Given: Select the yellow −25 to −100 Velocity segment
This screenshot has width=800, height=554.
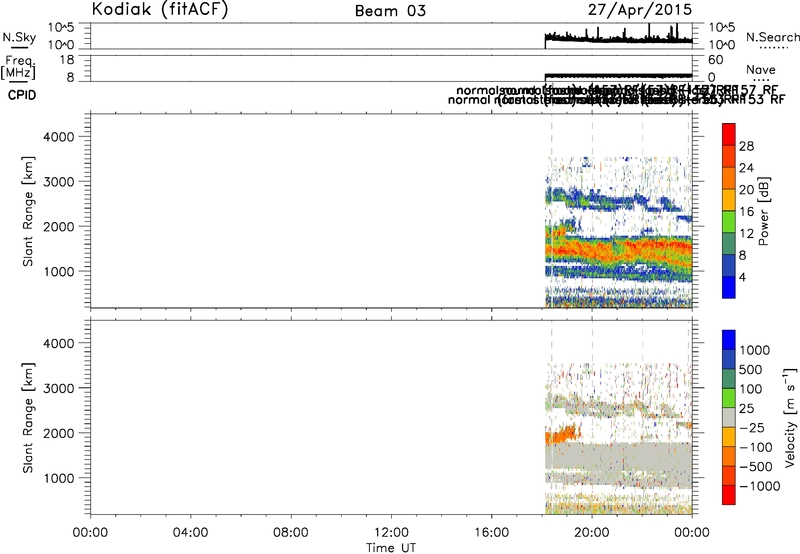Looking at the screenshot, I should 729,437.
